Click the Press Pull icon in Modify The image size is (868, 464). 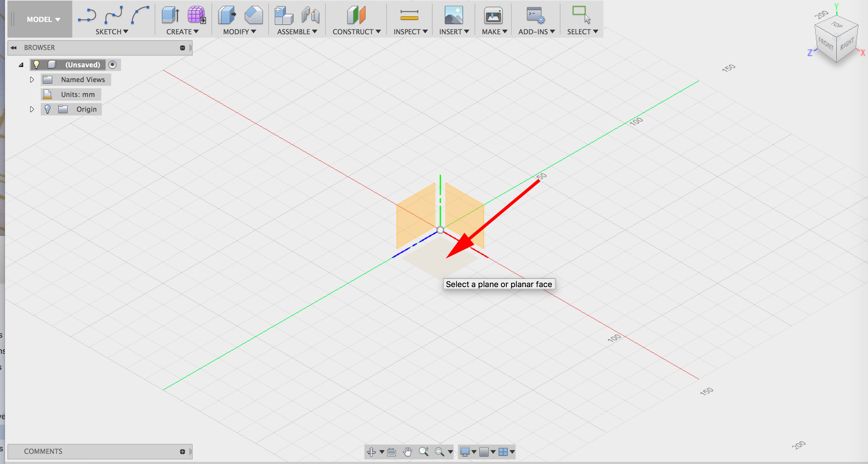227,15
